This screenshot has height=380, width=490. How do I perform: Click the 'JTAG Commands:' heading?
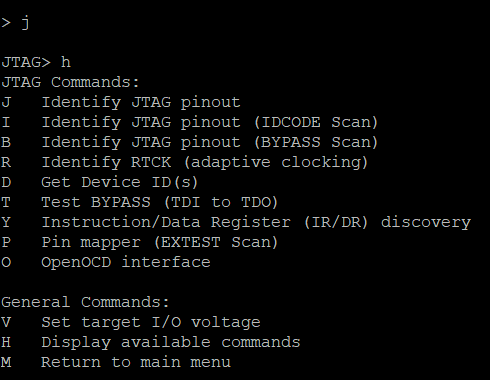click(x=70, y=82)
